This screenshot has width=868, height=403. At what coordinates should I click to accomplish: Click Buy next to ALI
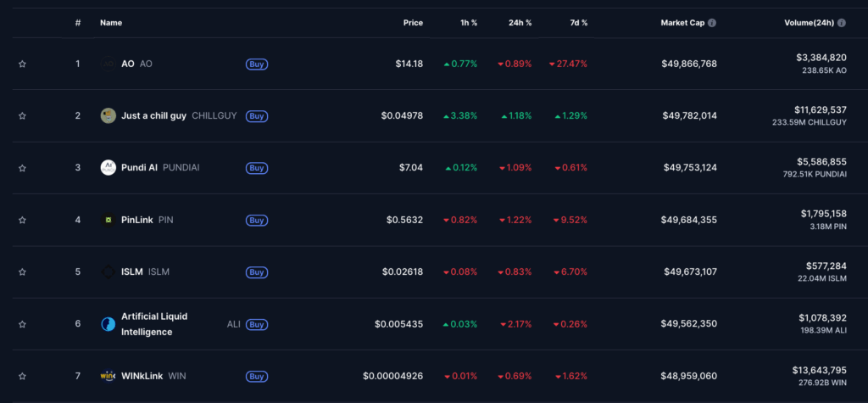pyautogui.click(x=257, y=324)
